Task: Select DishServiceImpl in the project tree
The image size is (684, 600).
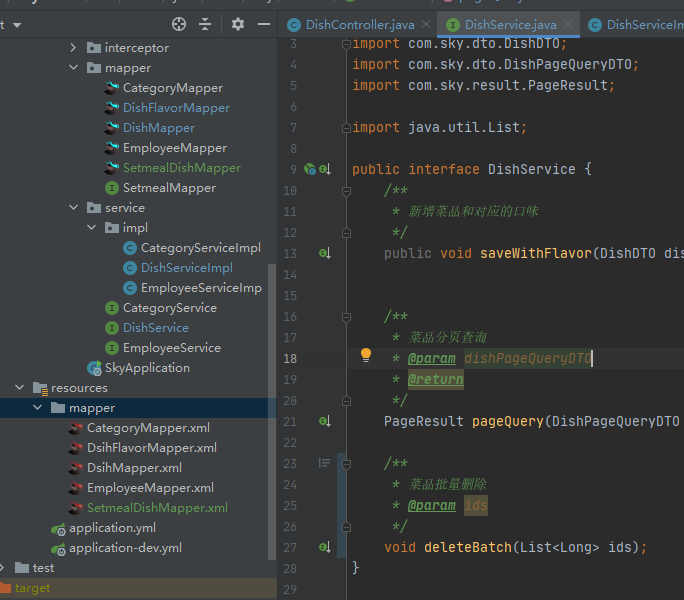Action: [186, 268]
